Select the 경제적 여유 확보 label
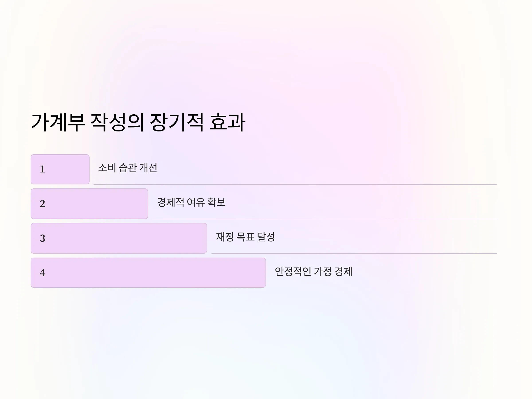This screenshot has height=399, width=532. tap(191, 202)
